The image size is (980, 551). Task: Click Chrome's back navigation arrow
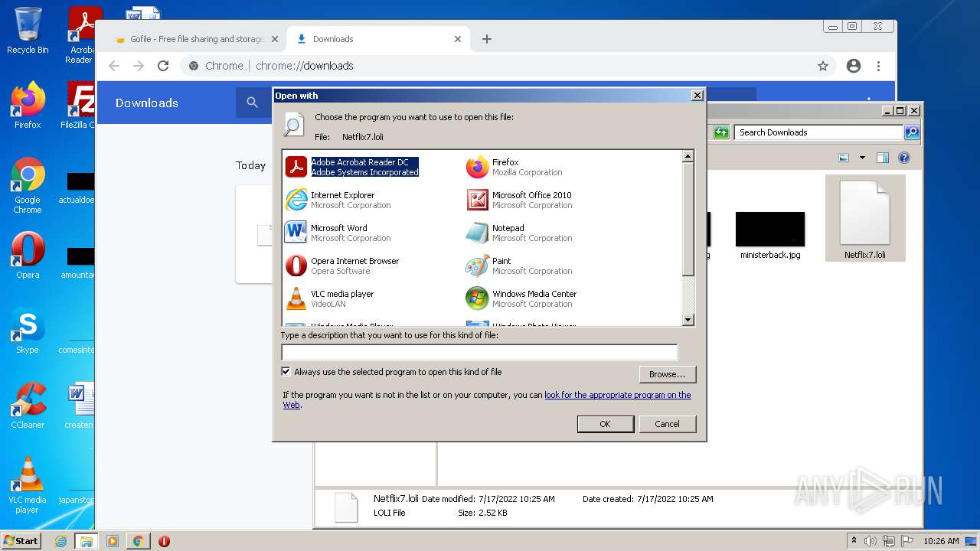114,66
